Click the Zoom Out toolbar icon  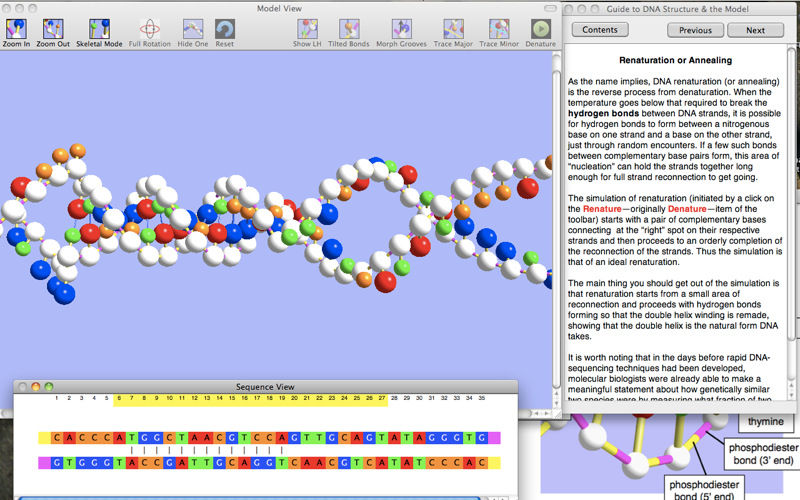[x=53, y=30]
